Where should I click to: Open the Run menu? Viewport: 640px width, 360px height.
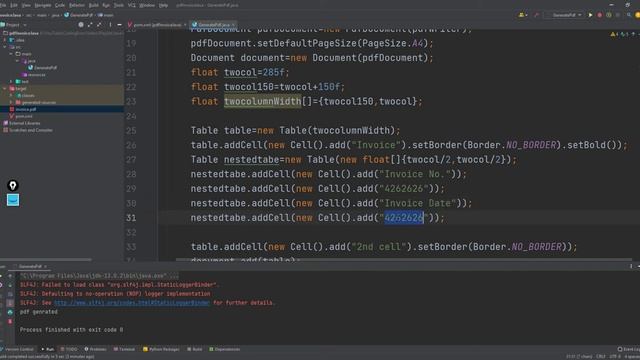(x=106, y=5)
